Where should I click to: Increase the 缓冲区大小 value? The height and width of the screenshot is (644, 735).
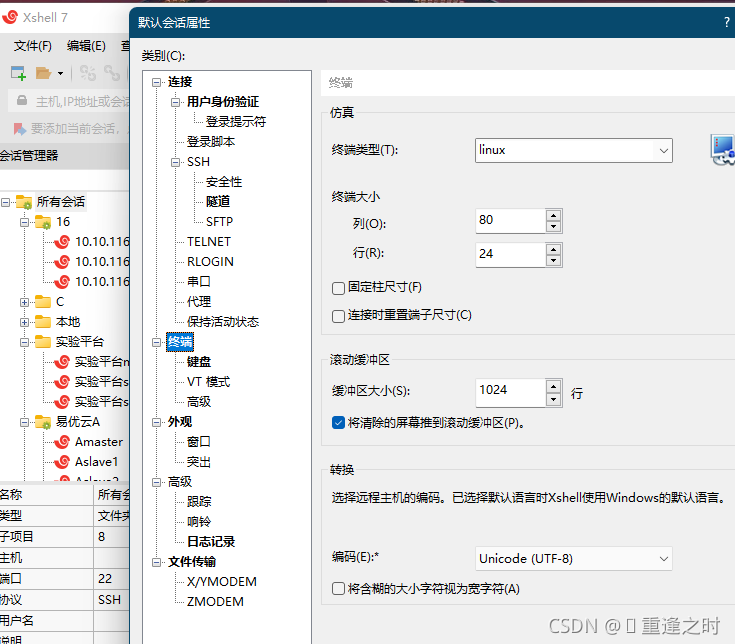[x=554, y=386]
